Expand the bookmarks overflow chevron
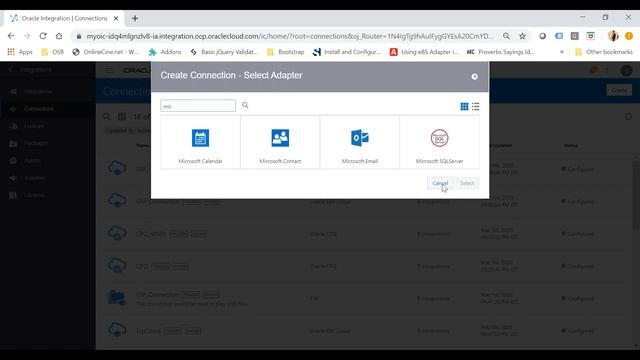The height and width of the screenshot is (360, 640). (562, 52)
